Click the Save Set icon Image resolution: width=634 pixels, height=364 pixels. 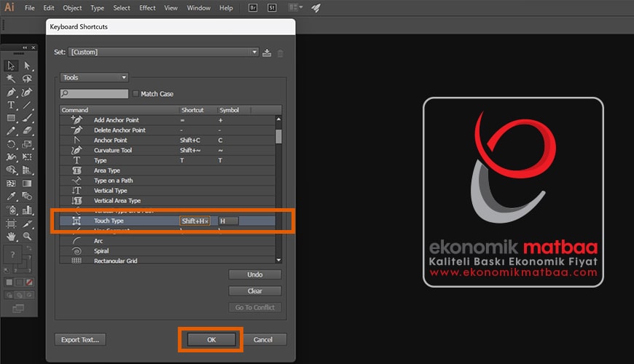(267, 52)
